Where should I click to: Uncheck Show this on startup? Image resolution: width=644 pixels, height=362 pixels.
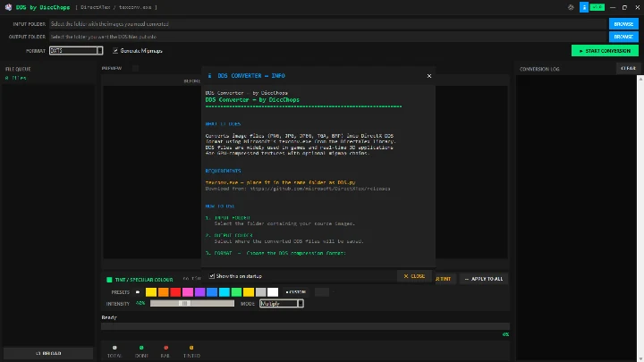tap(212, 276)
